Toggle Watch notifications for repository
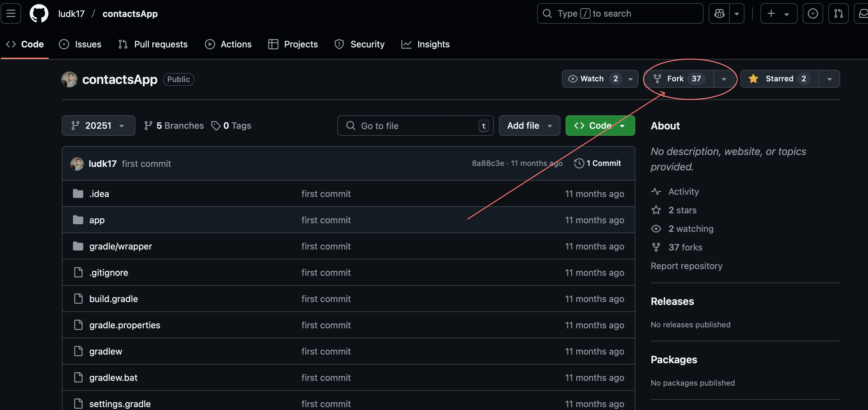The height and width of the screenshot is (410, 868). (592, 79)
